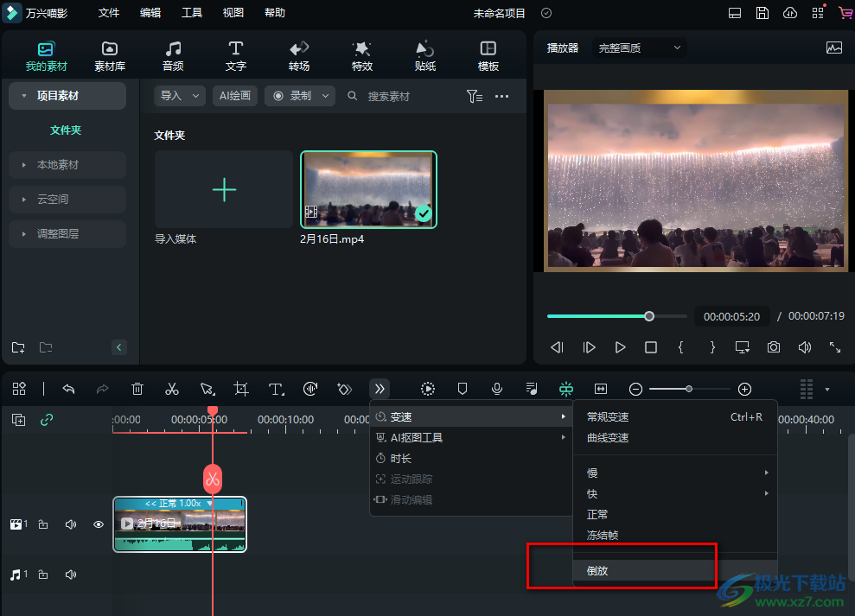Select 倒放 reverse from the speed submenu
Image resolution: width=855 pixels, height=616 pixels.
(x=597, y=571)
